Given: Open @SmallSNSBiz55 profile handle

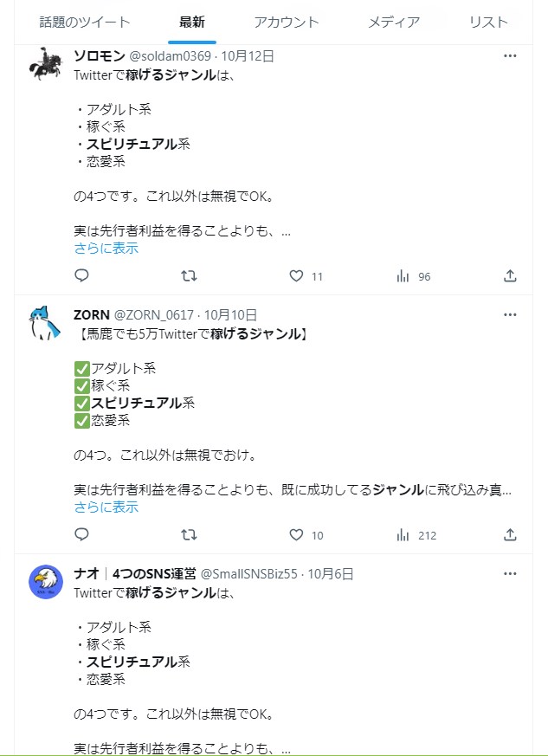Looking at the screenshot, I should point(249,574).
